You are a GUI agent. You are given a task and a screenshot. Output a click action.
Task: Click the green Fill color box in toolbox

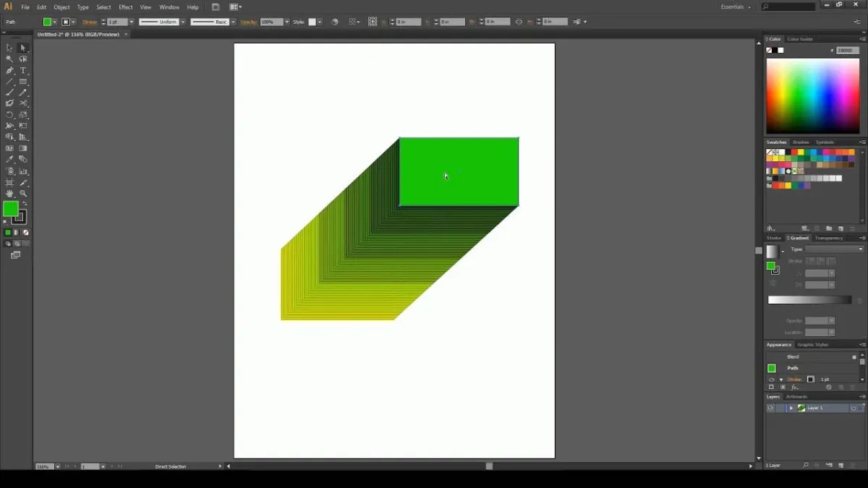coord(10,209)
